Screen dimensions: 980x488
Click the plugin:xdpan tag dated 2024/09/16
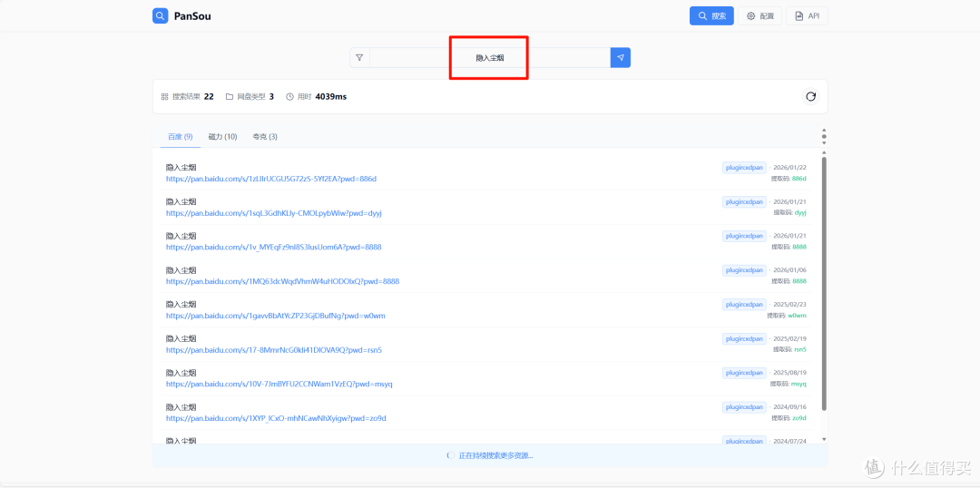point(744,406)
